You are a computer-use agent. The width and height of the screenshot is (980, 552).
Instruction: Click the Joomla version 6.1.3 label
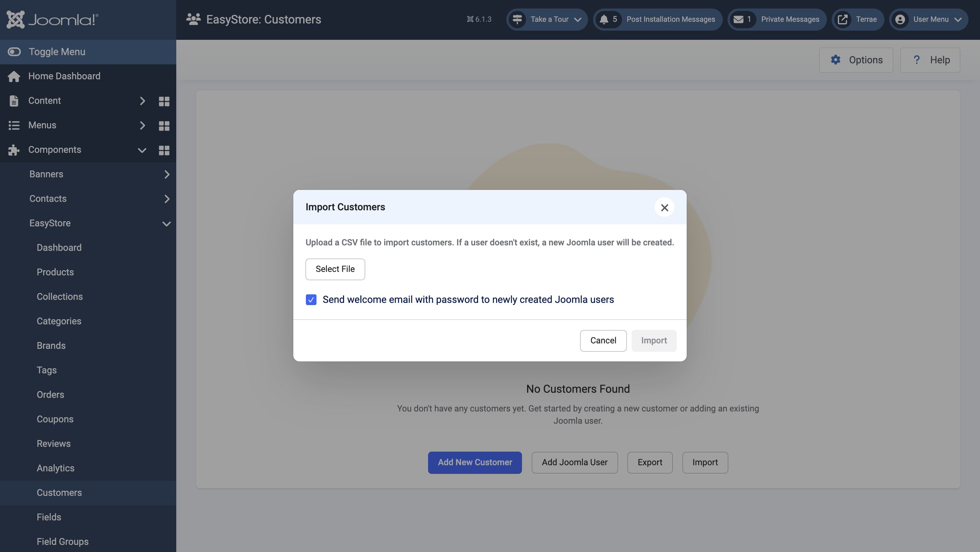click(479, 19)
